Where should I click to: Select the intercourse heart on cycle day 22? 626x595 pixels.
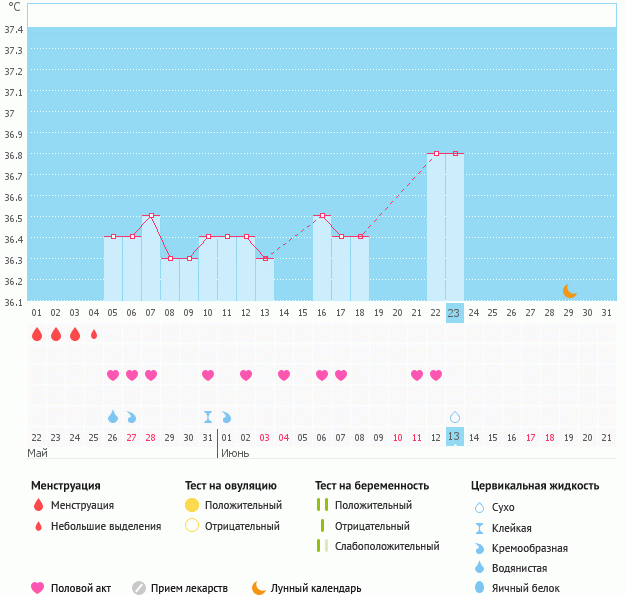436,375
